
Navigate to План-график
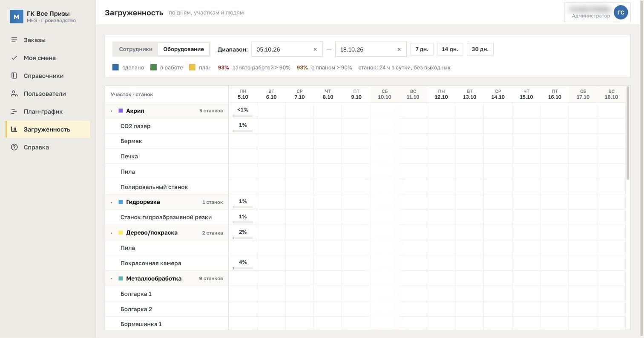48,112
